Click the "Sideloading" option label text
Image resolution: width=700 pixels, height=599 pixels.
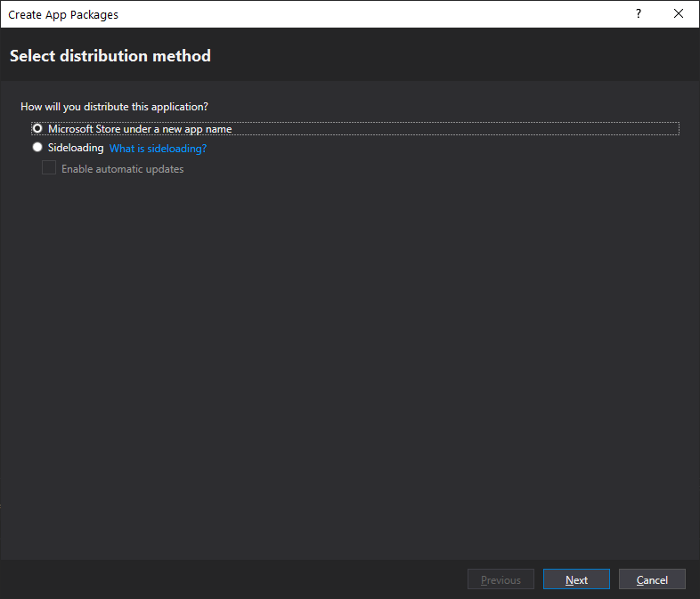76,148
